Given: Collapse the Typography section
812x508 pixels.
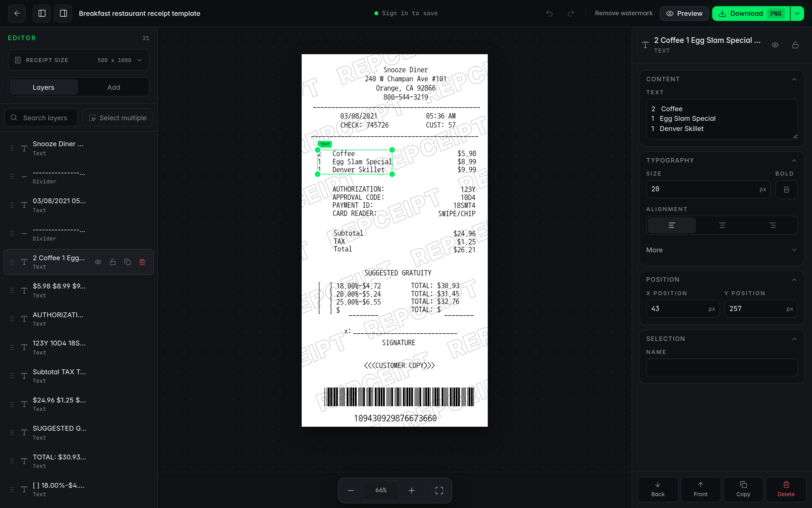Looking at the screenshot, I should pos(794,161).
